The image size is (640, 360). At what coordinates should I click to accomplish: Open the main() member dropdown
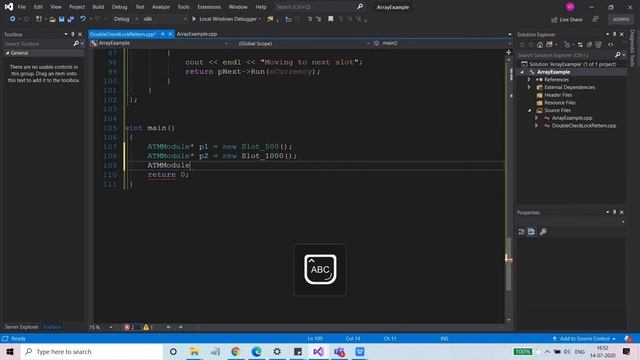[x=442, y=43]
